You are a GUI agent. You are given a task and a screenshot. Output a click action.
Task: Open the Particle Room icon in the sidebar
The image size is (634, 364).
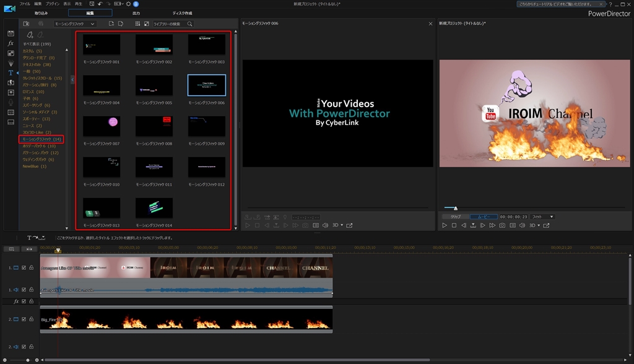point(11,63)
